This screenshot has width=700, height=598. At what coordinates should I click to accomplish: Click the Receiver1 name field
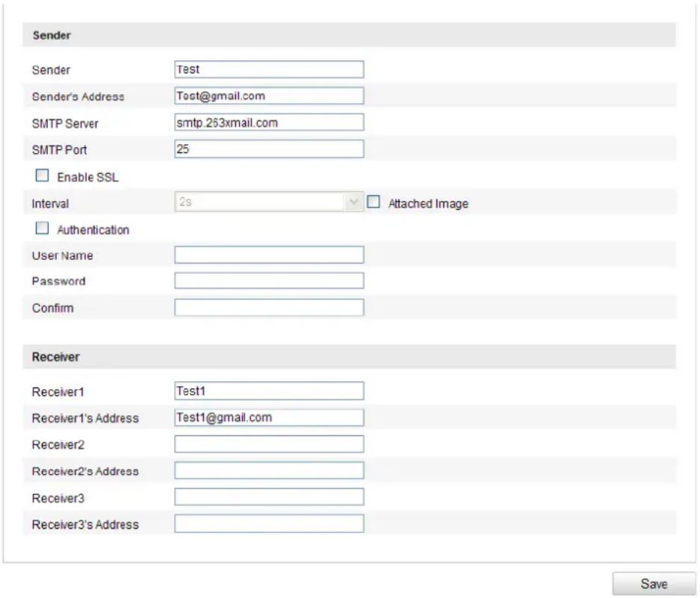[269, 390]
